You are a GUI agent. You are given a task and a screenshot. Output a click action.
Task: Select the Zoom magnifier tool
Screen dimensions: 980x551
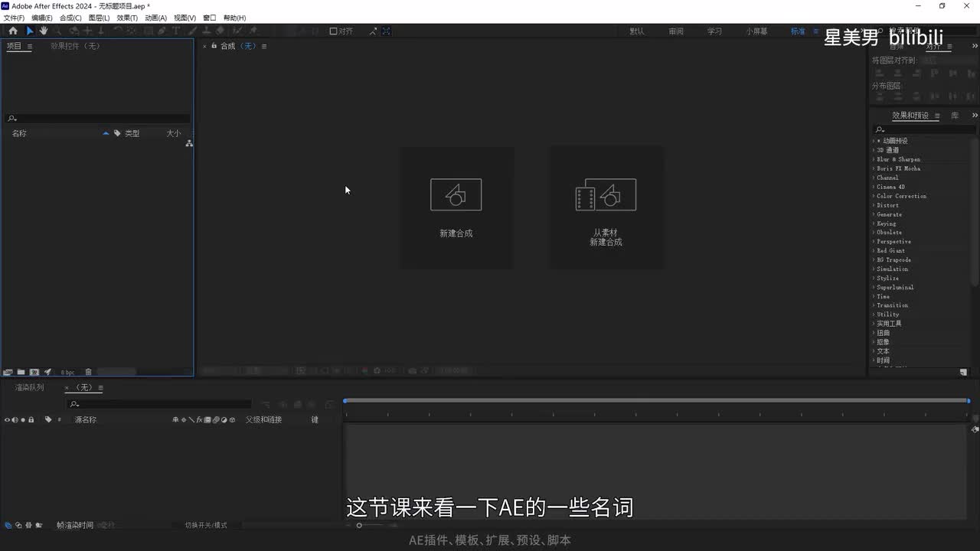pos(58,31)
